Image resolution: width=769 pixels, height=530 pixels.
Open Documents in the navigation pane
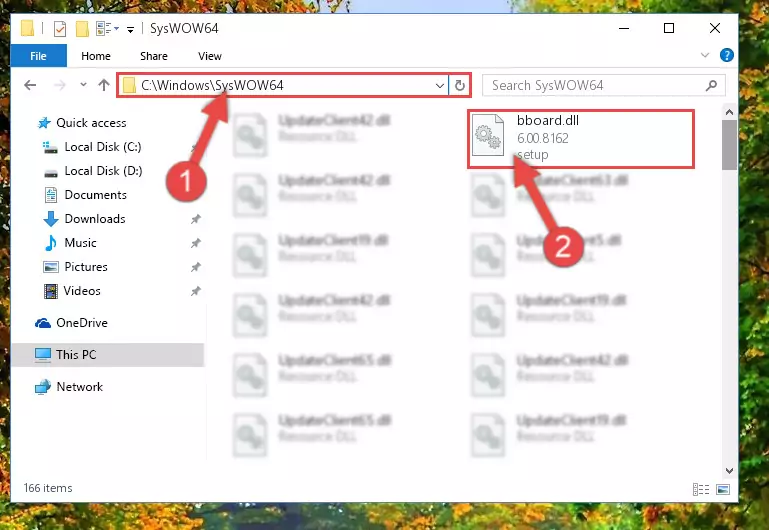tap(96, 195)
